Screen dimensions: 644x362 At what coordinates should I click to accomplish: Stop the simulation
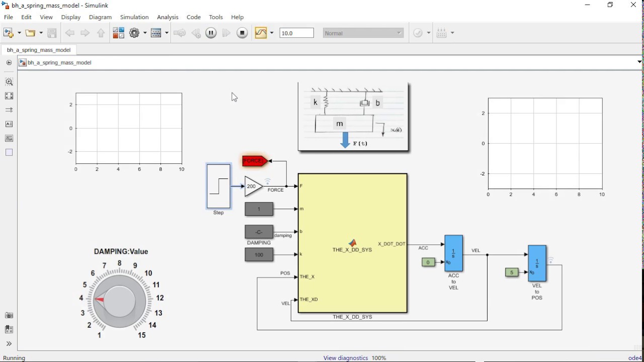click(x=242, y=33)
